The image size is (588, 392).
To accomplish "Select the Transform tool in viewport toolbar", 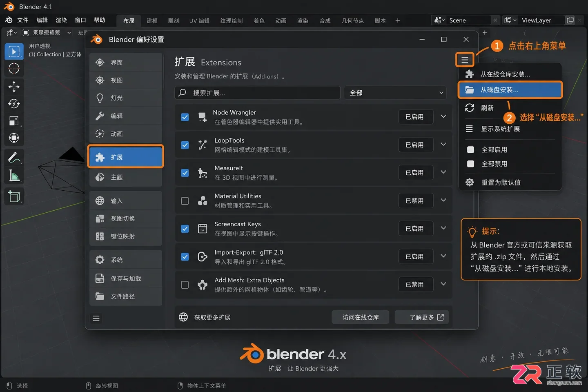I will [x=14, y=138].
